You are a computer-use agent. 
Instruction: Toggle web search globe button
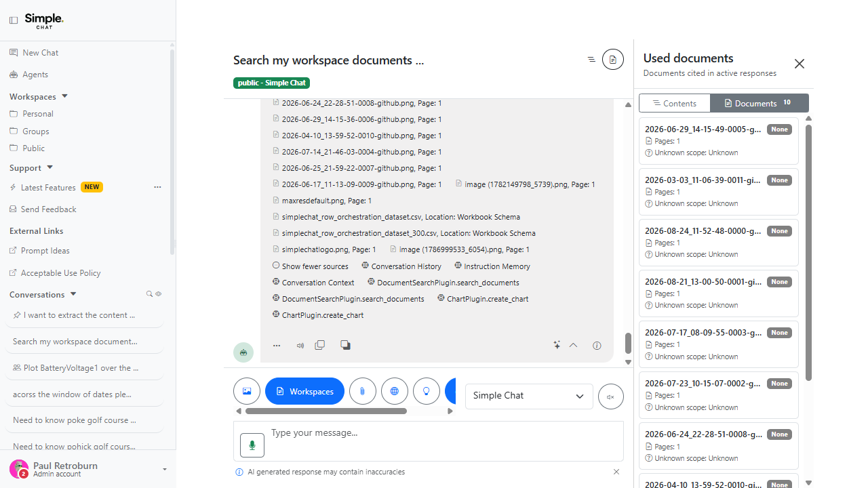coord(395,391)
